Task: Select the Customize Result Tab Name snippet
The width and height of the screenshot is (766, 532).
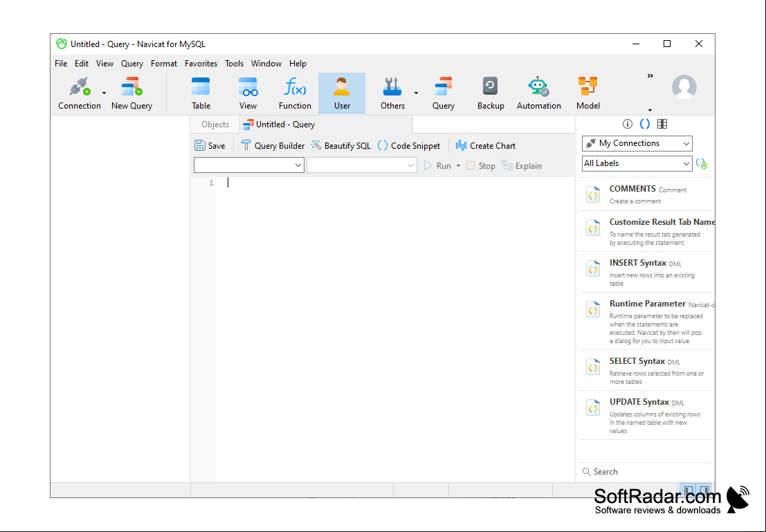Action: 646,232
